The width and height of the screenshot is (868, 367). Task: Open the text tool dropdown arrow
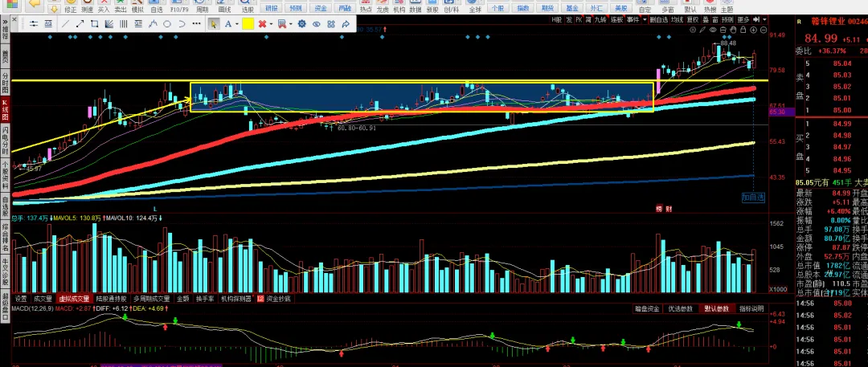point(237,24)
